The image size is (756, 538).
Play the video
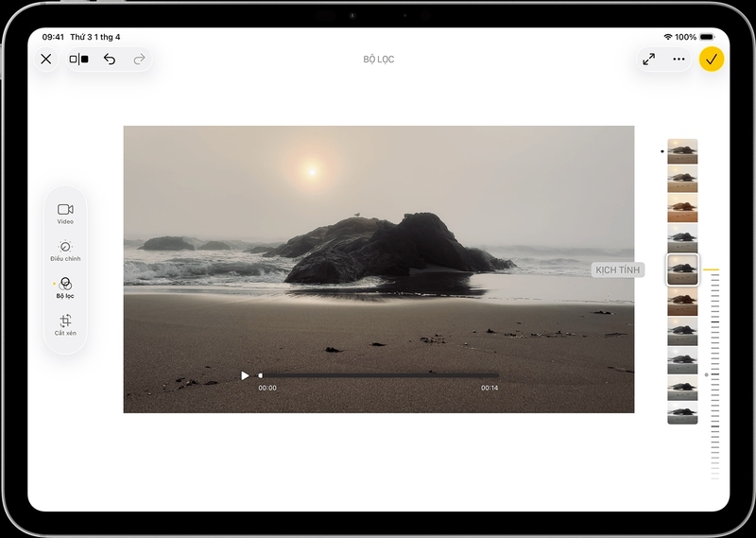pos(245,375)
